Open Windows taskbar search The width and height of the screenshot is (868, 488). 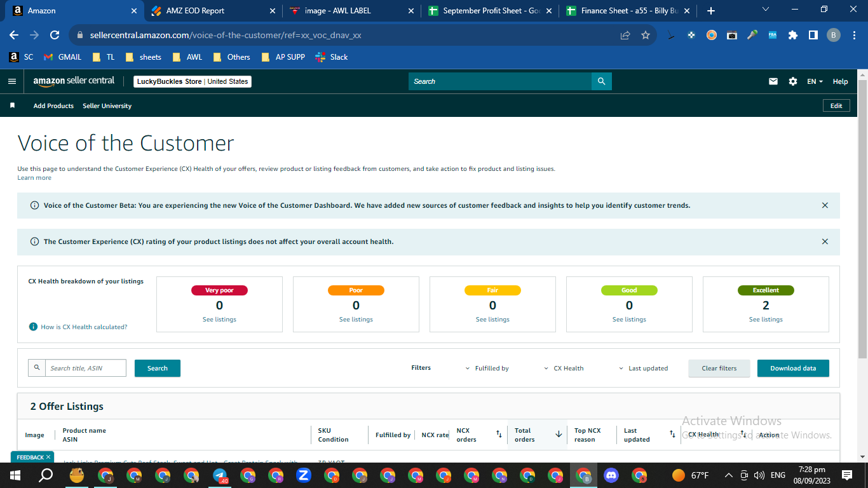[46, 475]
